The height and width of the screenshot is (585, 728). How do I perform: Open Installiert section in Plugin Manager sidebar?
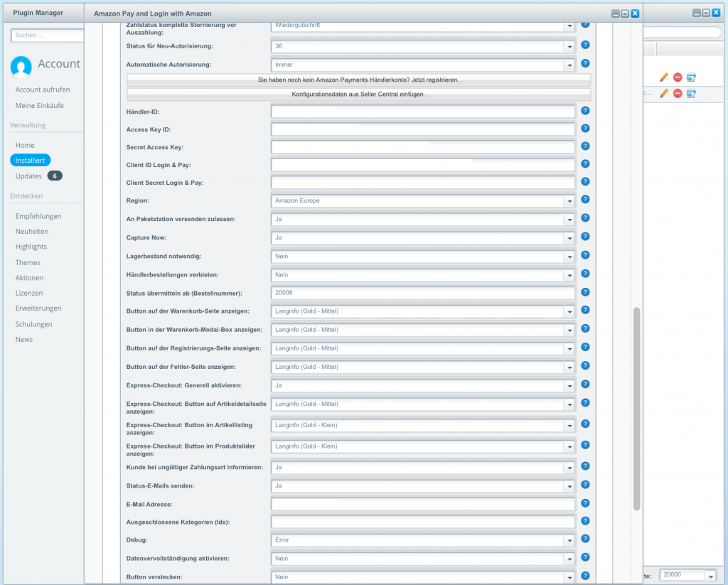click(x=30, y=160)
